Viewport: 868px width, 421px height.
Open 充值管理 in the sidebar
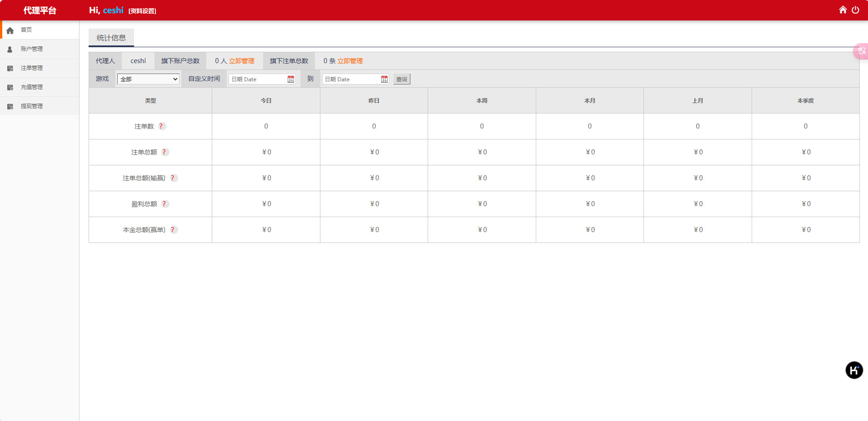click(x=31, y=87)
